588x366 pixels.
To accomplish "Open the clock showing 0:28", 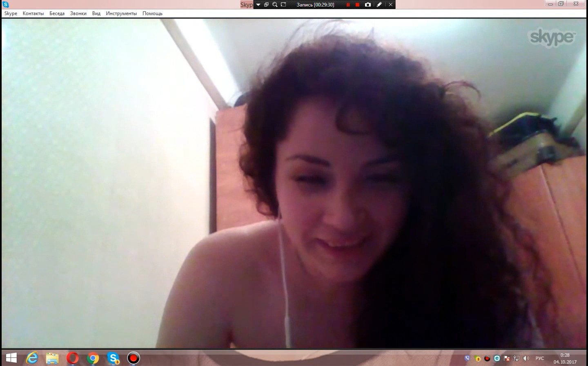I will (565, 358).
